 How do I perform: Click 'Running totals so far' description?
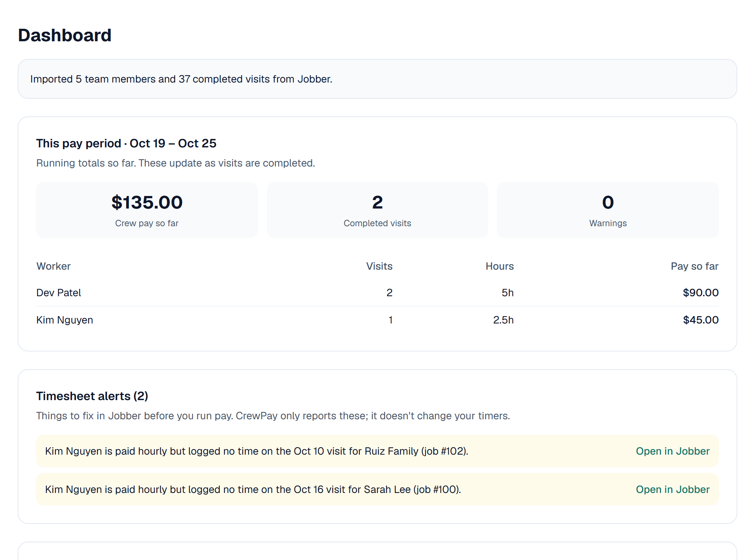[x=175, y=163]
